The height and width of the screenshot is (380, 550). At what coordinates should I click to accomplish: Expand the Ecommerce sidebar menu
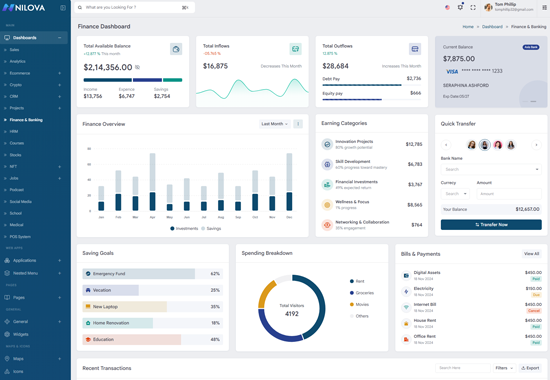tap(60, 73)
